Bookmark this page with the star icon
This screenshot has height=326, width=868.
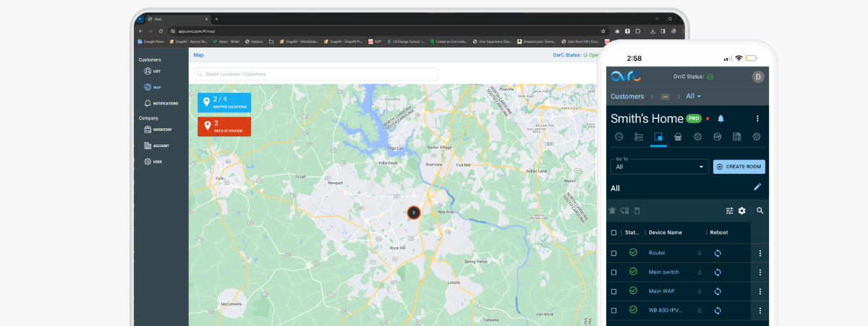click(x=603, y=31)
